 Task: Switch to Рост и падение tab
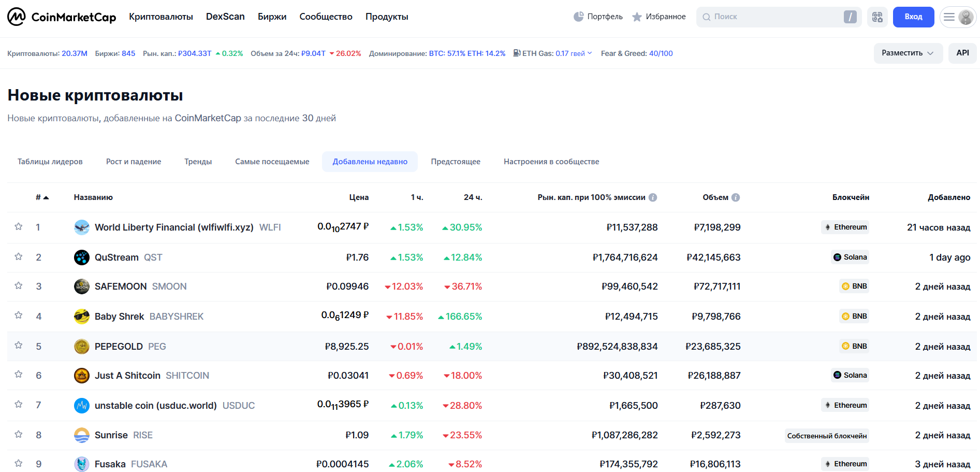tap(134, 162)
